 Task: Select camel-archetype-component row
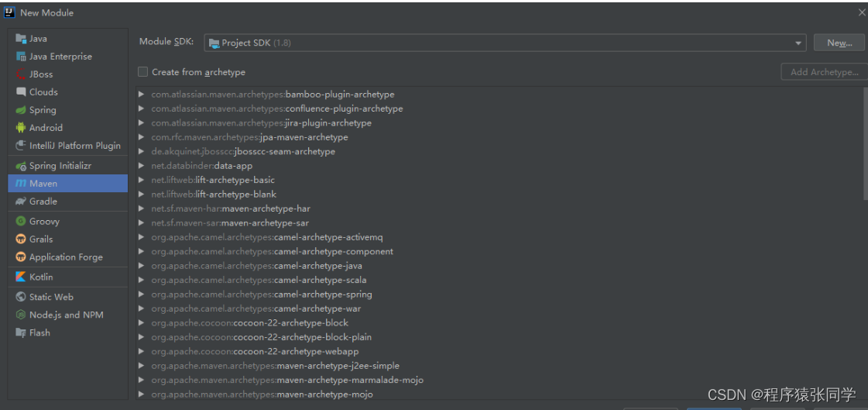(499, 252)
